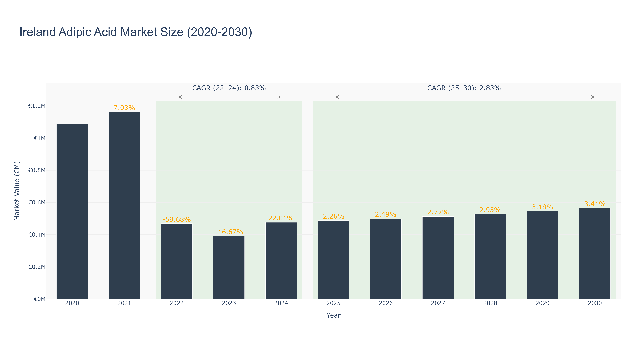Click the 'CAGR (25–30): 2.83%' annotation
The image size is (644, 345).
point(464,88)
